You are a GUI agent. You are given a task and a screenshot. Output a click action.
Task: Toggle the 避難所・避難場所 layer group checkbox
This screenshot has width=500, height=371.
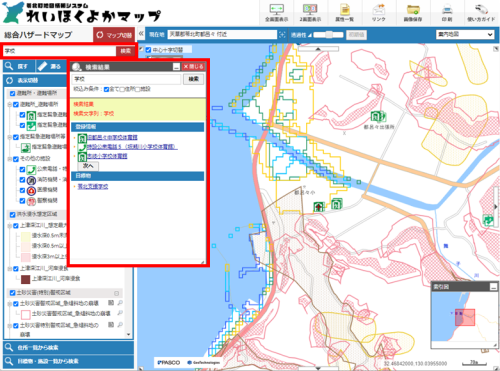(12, 93)
